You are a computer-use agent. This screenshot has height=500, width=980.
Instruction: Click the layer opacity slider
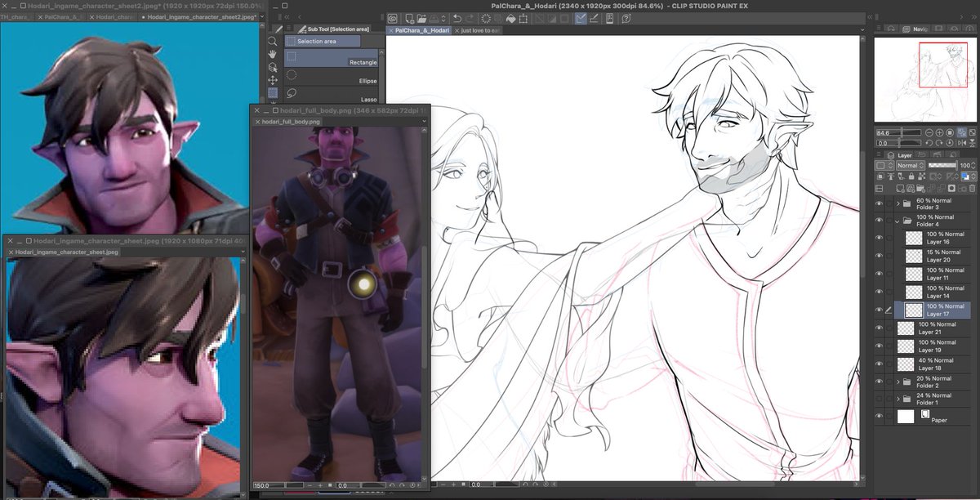click(943, 165)
